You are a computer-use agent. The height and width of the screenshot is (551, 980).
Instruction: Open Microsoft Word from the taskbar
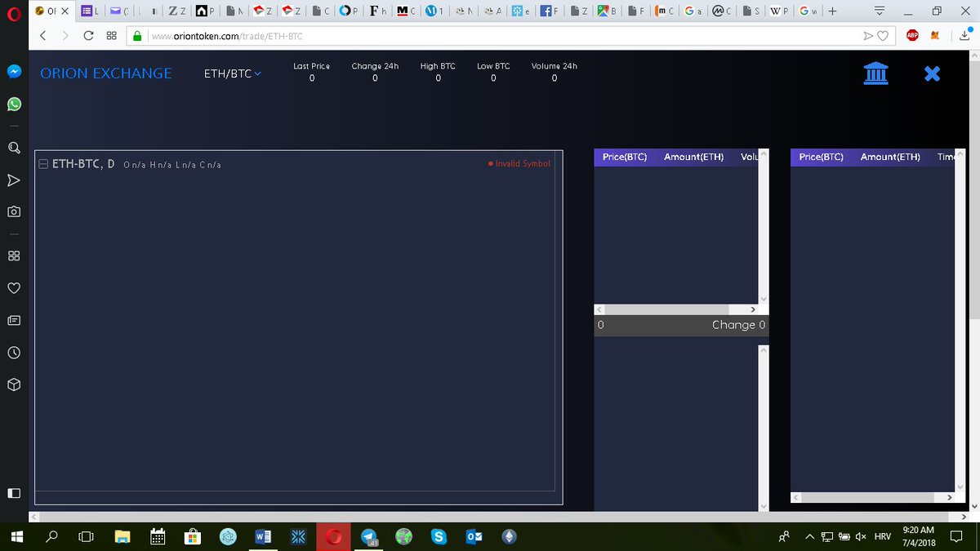[x=264, y=536]
